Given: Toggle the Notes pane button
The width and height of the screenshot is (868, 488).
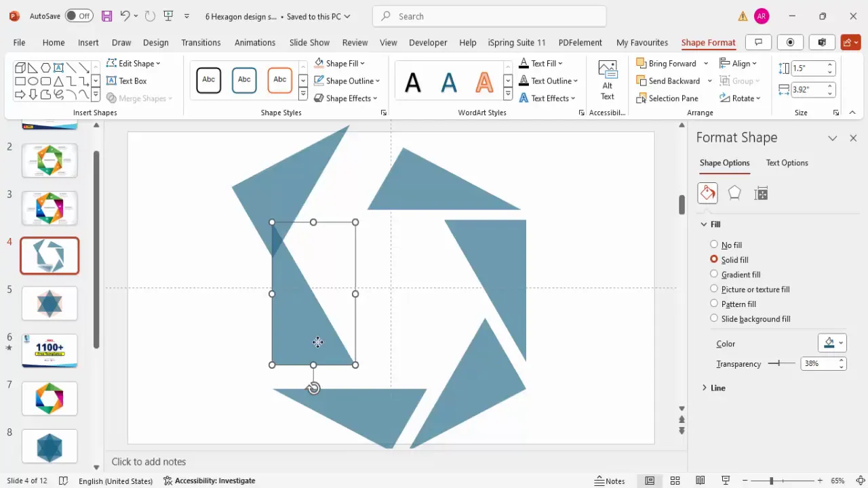Looking at the screenshot, I should pos(610,481).
